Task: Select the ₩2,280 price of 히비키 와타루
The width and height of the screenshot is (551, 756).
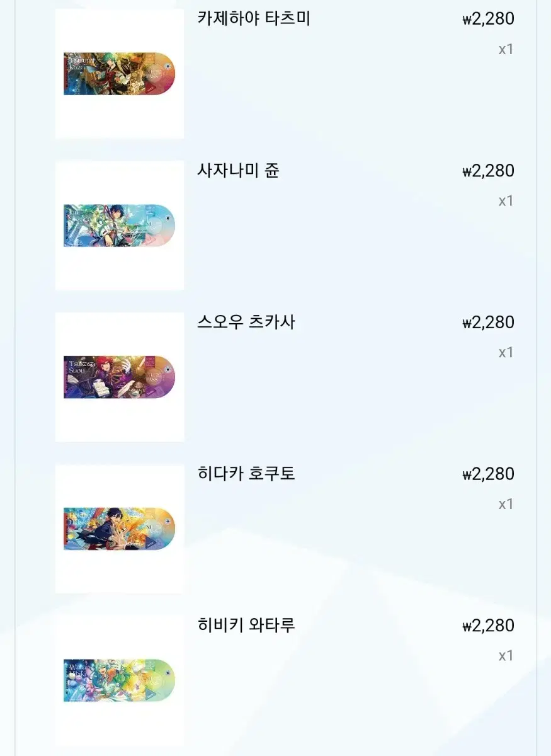Action: [x=488, y=626]
